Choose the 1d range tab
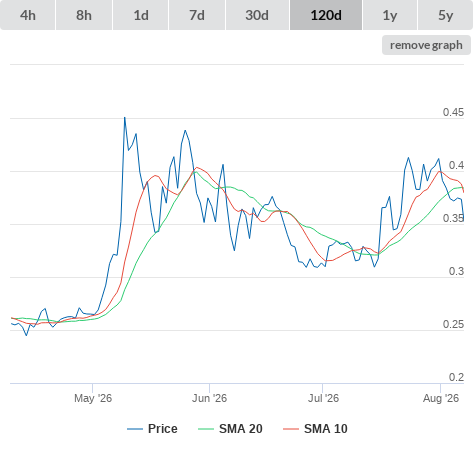Viewport: 474px width, 455px height. [x=141, y=15]
